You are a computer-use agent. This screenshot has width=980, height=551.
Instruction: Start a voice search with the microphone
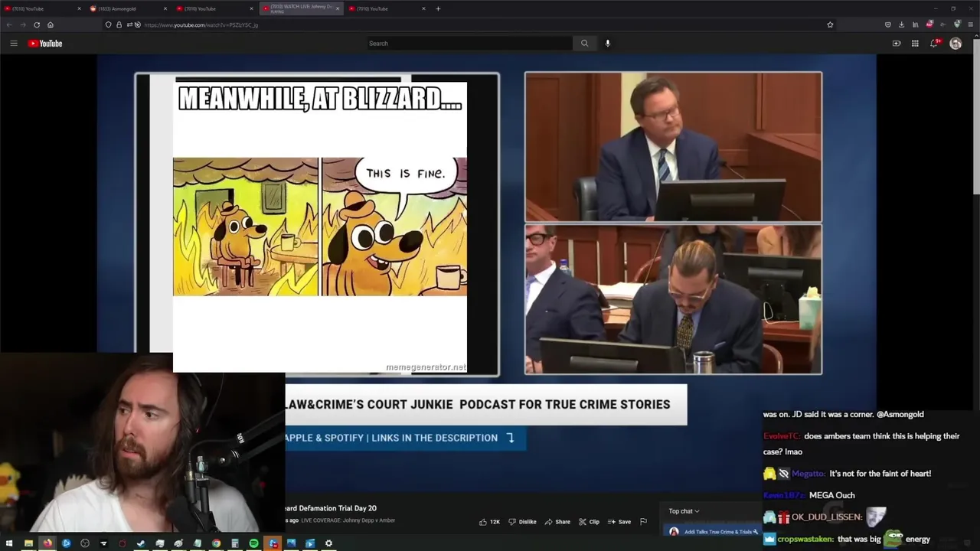click(608, 44)
